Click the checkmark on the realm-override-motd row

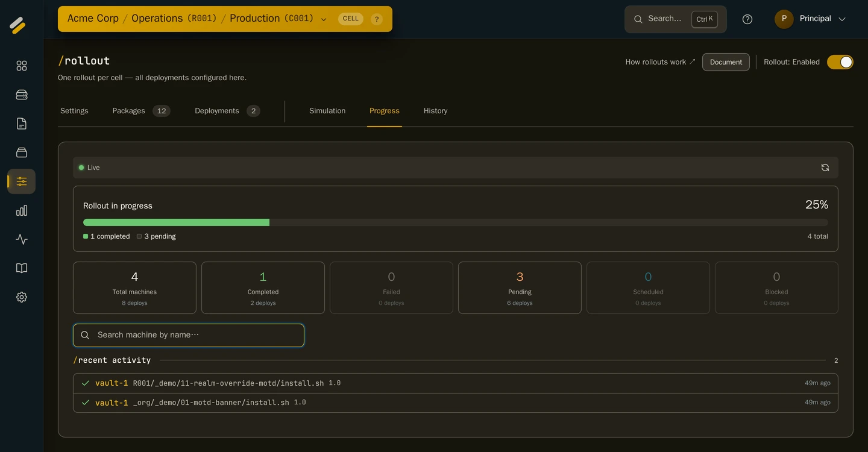(x=86, y=383)
